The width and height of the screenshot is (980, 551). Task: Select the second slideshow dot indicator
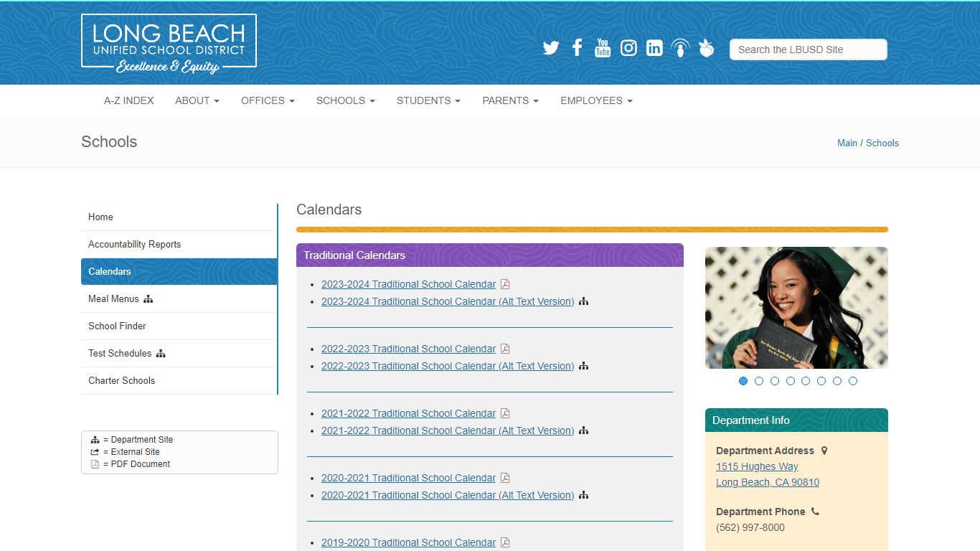click(759, 381)
